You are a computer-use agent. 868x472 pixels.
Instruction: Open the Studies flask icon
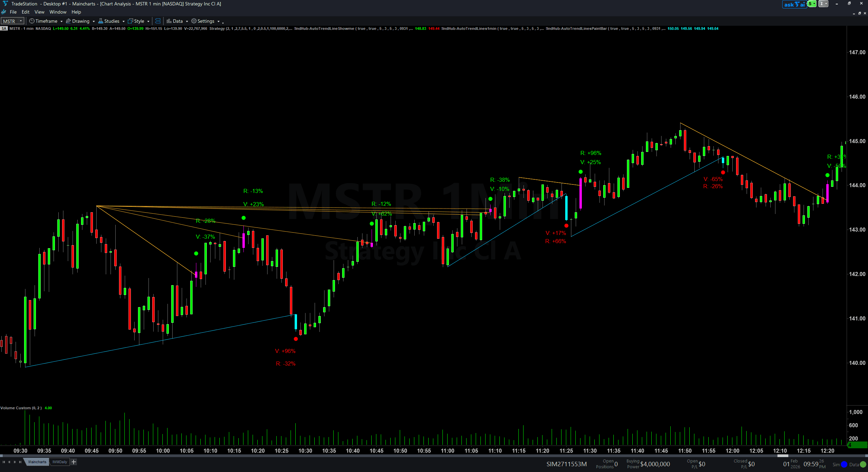tap(101, 21)
